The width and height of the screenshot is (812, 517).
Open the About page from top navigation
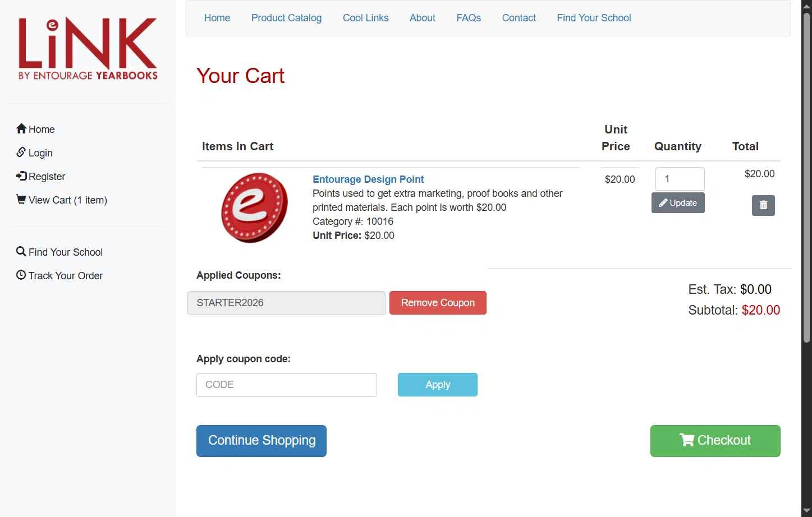pos(423,18)
